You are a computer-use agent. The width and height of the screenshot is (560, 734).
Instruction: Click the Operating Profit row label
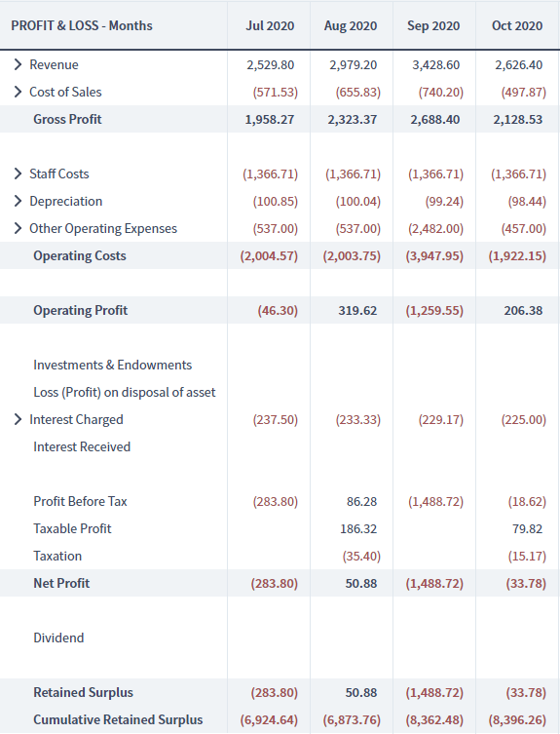(x=81, y=310)
